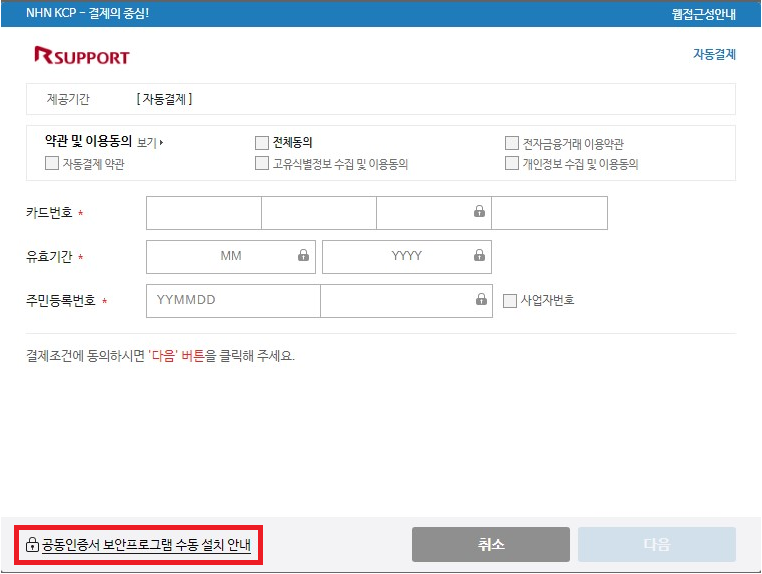Focus the YYMMDD birthdate field

233,301
